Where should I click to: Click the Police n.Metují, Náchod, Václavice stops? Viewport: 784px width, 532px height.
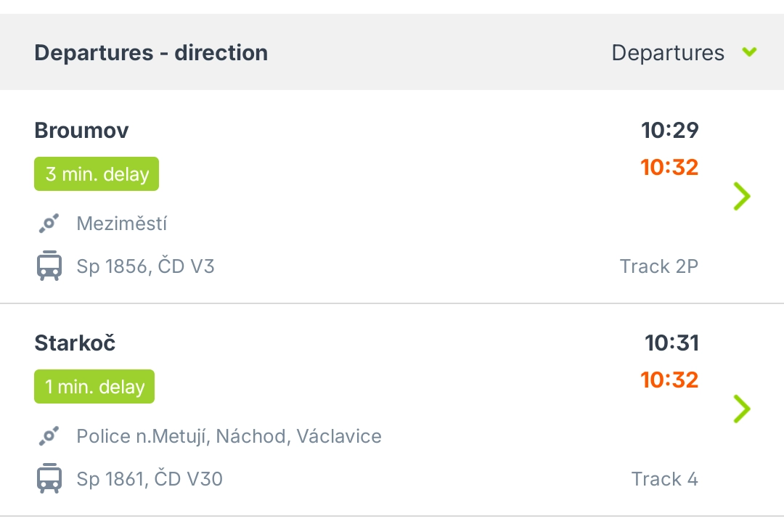(x=229, y=436)
